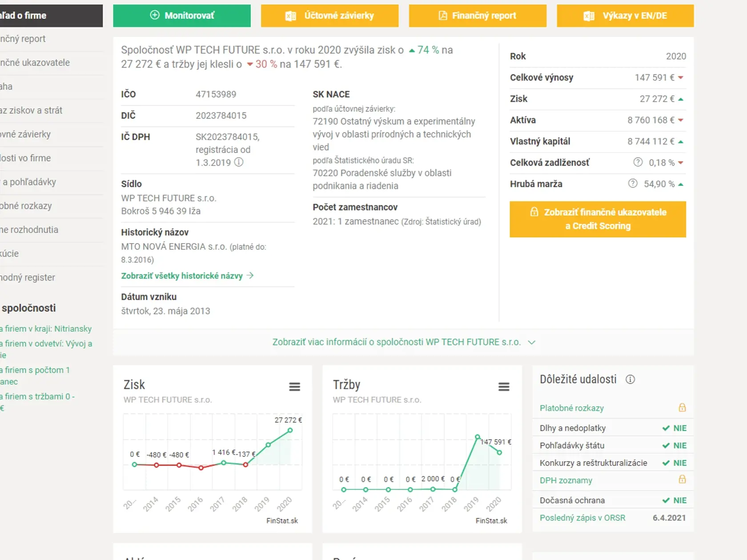Click green up arrow next to Vlastný kapitál
Image resolution: width=747 pixels, height=560 pixels.
pyautogui.click(x=680, y=142)
